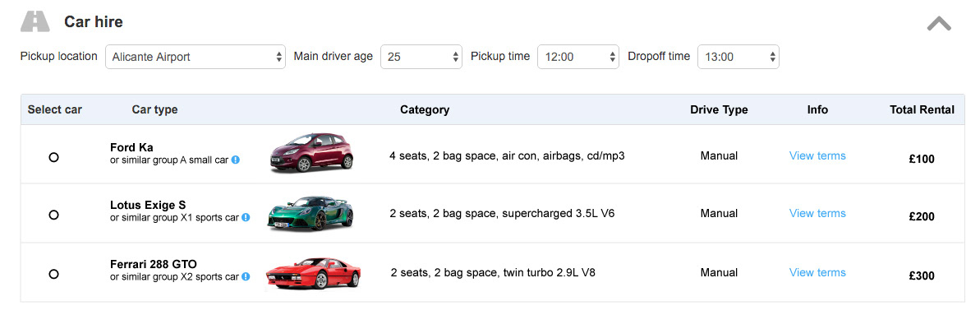Open the Pickup location dropdown
This screenshot has width=980, height=329.
(196, 57)
